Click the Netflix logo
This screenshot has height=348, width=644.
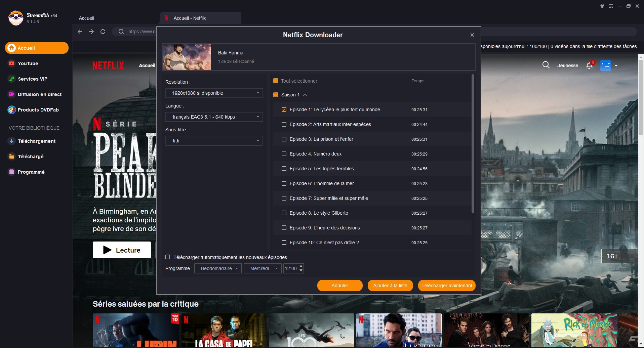[108, 66]
